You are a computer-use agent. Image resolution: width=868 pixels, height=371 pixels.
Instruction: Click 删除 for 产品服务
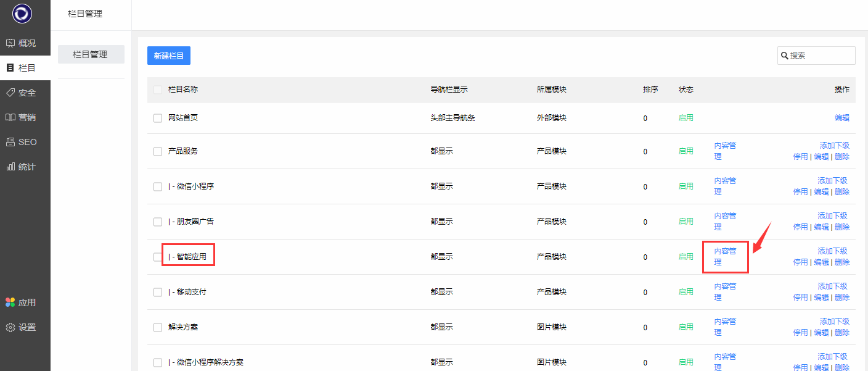coord(842,157)
